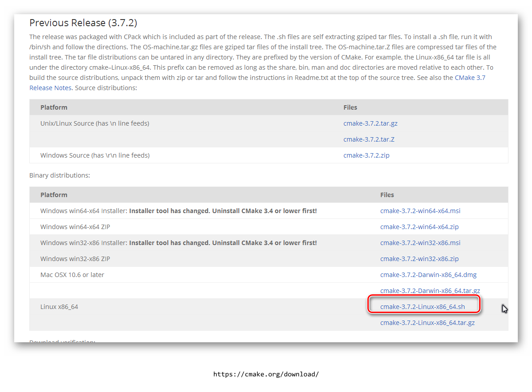Download the cmake-3.7.2.tar.Z source file

(369, 139)
